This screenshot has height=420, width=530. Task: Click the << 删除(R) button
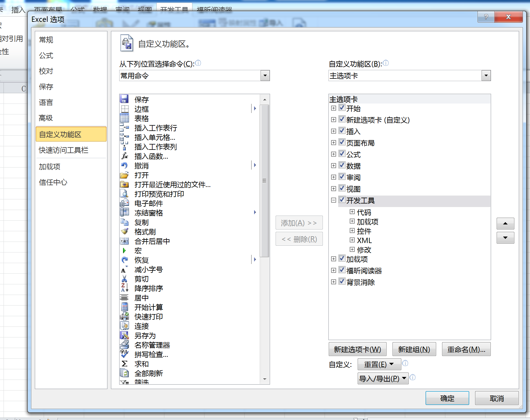[299, 239]
